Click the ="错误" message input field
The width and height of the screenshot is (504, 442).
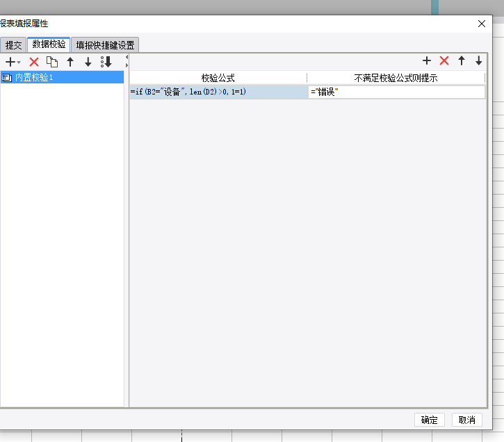coord(396,92)
